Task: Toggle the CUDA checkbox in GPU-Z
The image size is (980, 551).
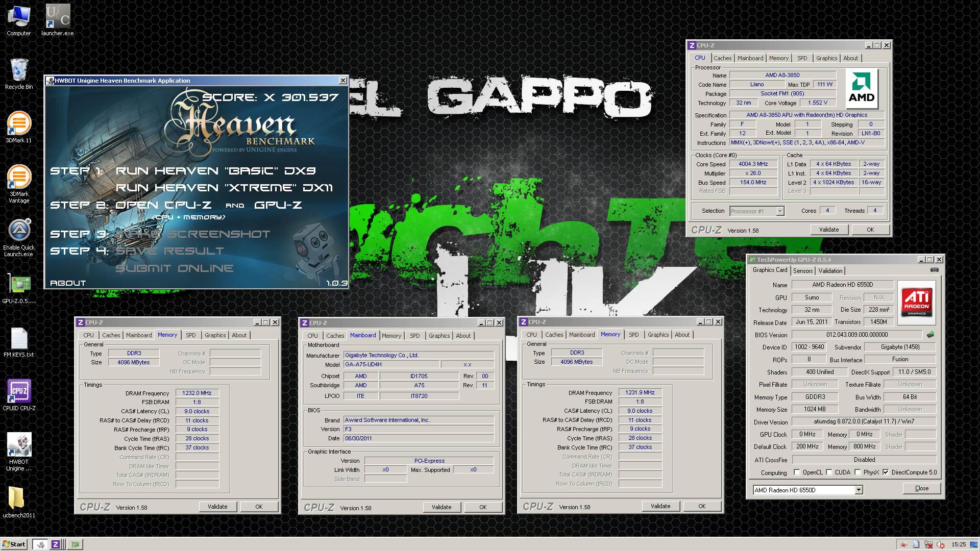Action: pos(829,472)
